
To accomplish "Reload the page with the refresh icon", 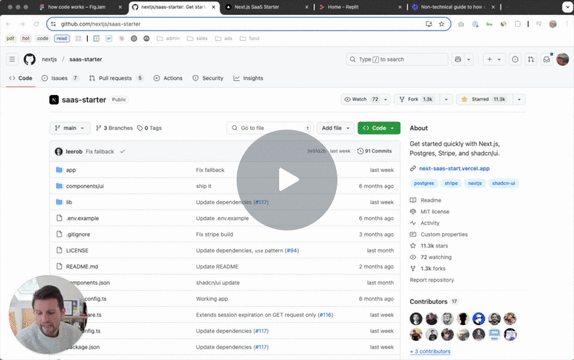I will click(36, 24).
